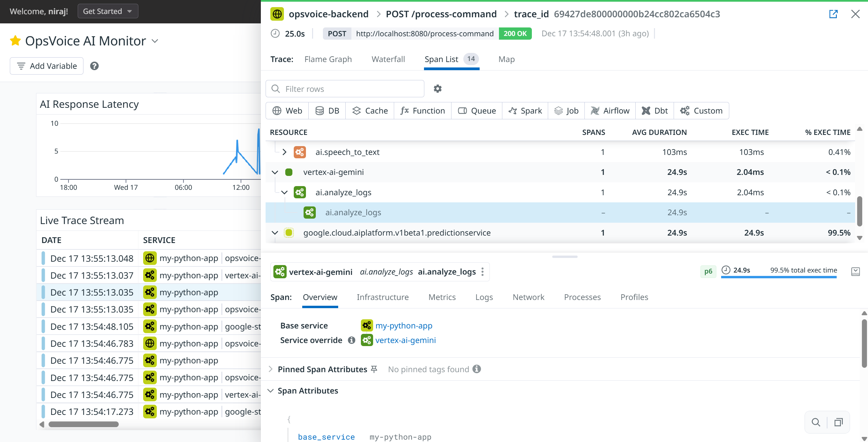Screen dimensions: 868x442
Task: Toggle the DB span type filter
Action: 327,111
